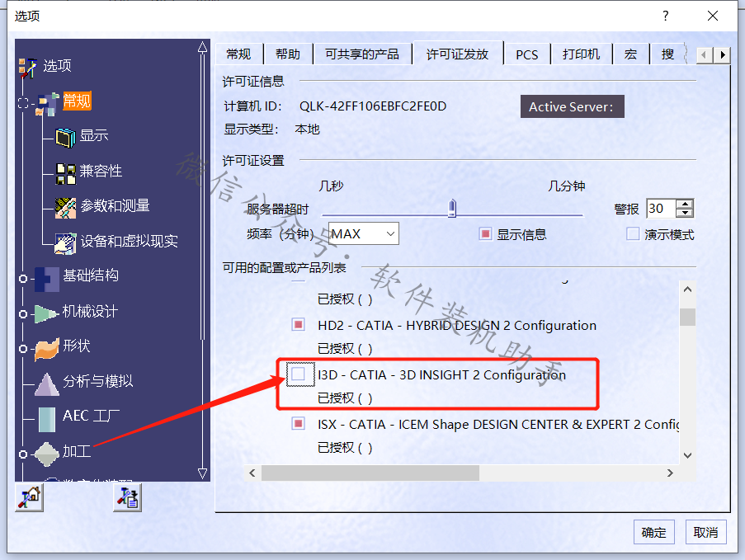Collapse the 常规 tree node
The height and width of the screenshot is (560, 745).
coord(23,103)
